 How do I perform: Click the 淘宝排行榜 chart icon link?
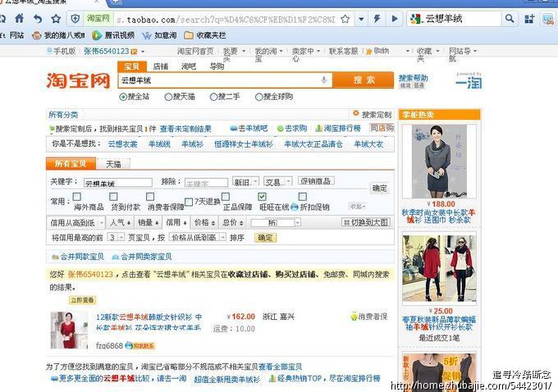pyautogui.click(x=338, y=128)
